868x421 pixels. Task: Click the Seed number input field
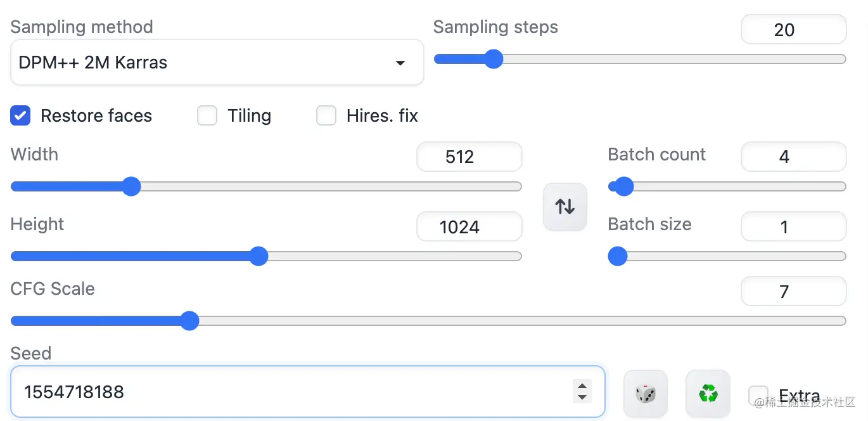pos(291,392)
